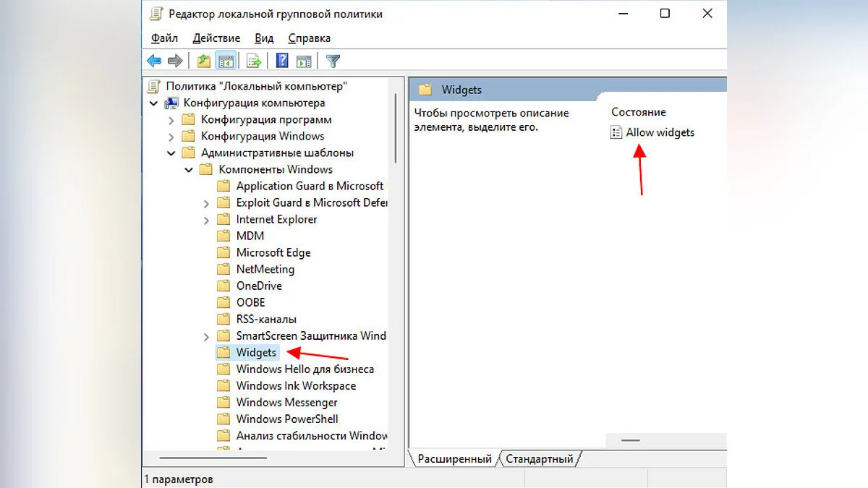Select Анализ стабильности Windows tree item
868x488 pixels.
tap(312, 435)
